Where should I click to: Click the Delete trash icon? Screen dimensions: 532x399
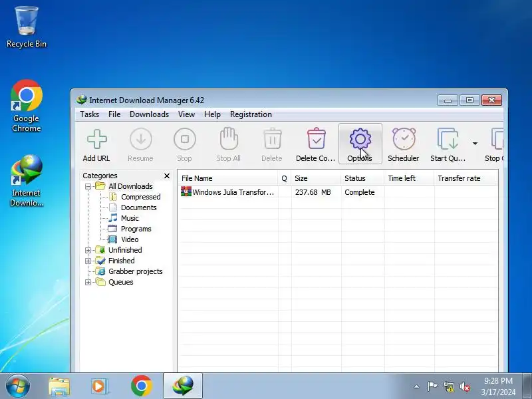273,138
